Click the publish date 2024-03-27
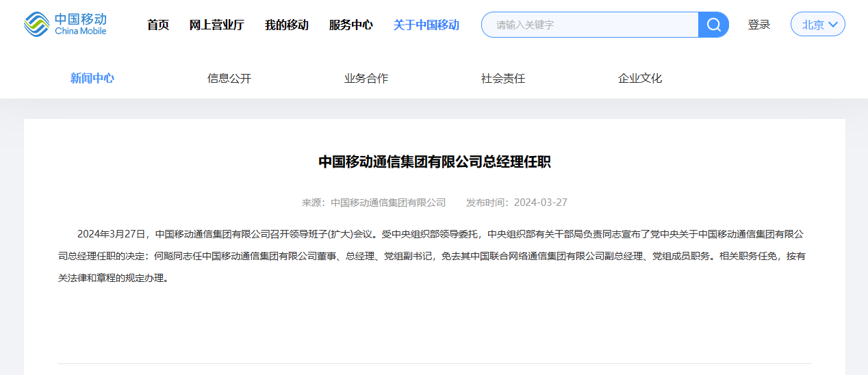 (x=541, y=203)
